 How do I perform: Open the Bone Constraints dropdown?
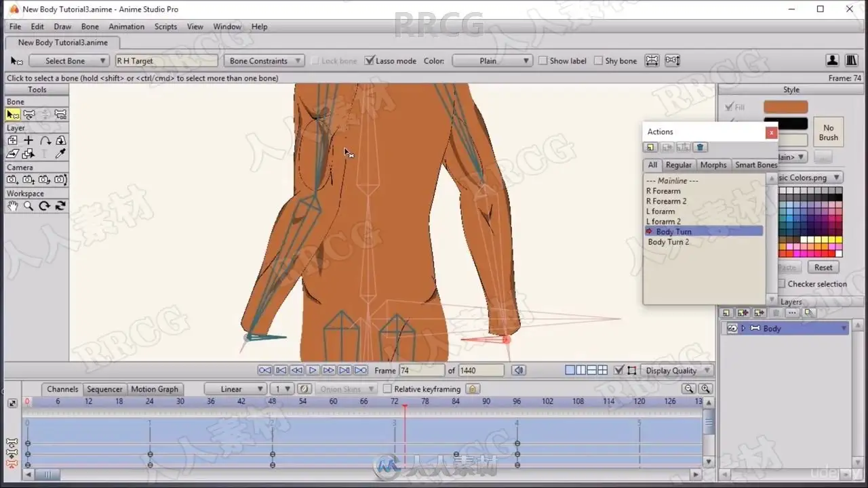tap(264, 61)
